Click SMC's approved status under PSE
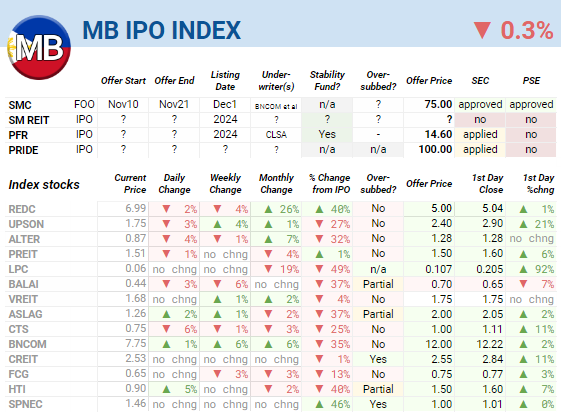The height and width of the screenshot is (418, 561). [x=531, y=104]
